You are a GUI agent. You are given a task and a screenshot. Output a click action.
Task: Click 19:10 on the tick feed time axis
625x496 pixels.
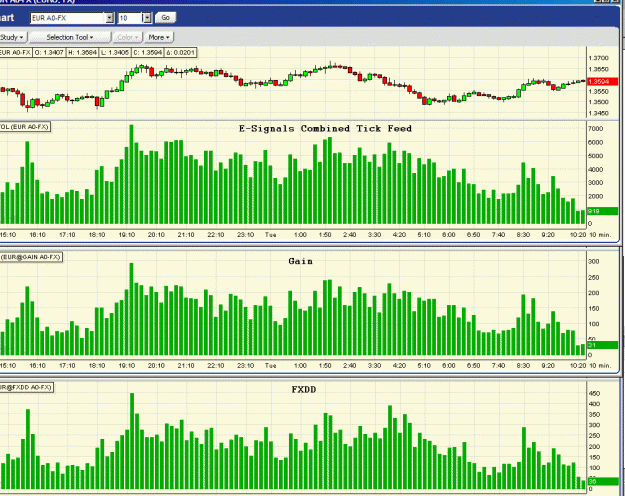(127, 235)
